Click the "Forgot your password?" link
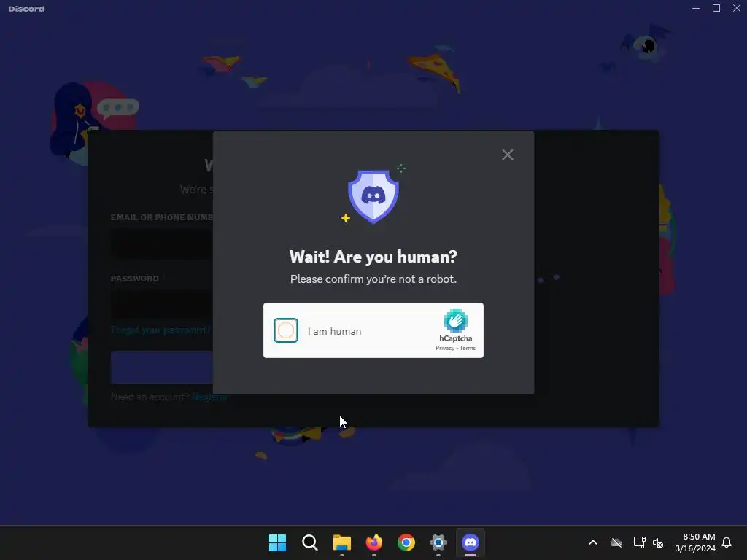The image size is (747, 560). tap(161, 330)
